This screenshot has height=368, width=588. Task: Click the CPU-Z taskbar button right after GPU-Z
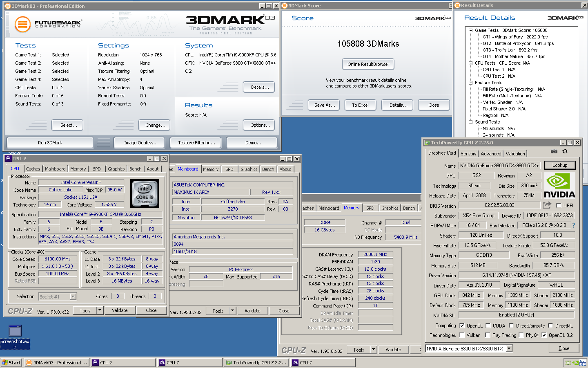coord(323,363)
